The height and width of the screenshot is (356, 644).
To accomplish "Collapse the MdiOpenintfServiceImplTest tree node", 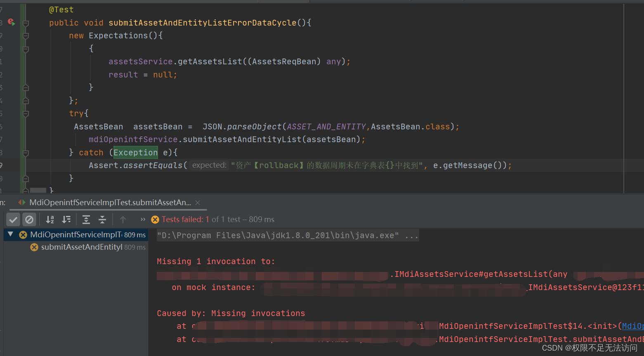I will pos(10,234).
